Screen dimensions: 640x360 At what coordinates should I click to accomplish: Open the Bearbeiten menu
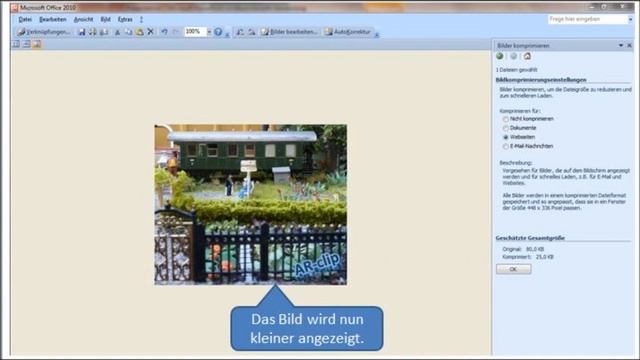pos(53,19)
